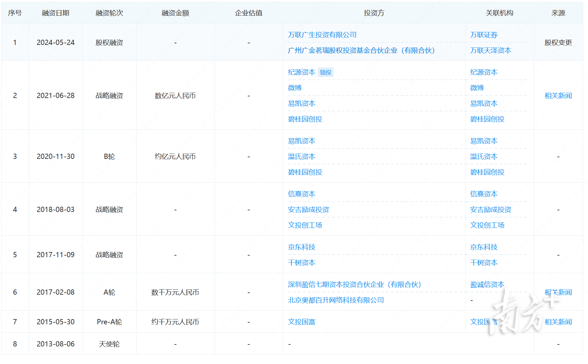Image resolution: width=588 pixels, height=364 pixels.
Task: Click 碧桂园创投 investor in the B轮 row
Action: coord(305,172)
